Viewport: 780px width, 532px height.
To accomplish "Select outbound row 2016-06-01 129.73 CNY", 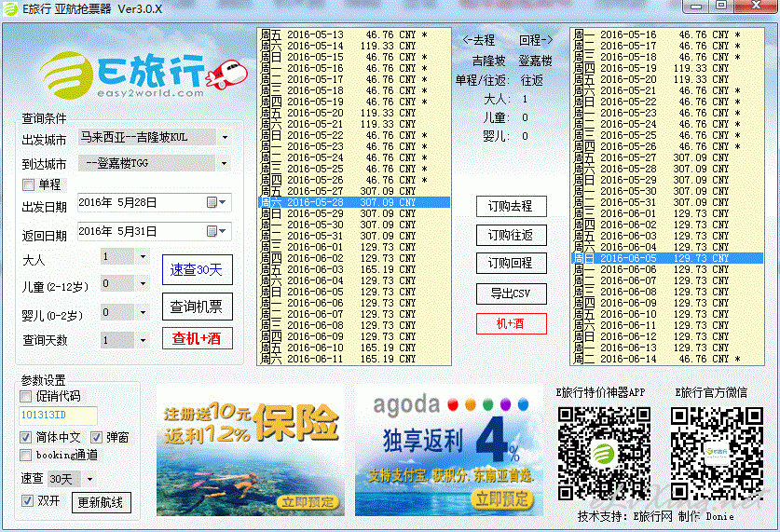I will click(x=354, y=247).
